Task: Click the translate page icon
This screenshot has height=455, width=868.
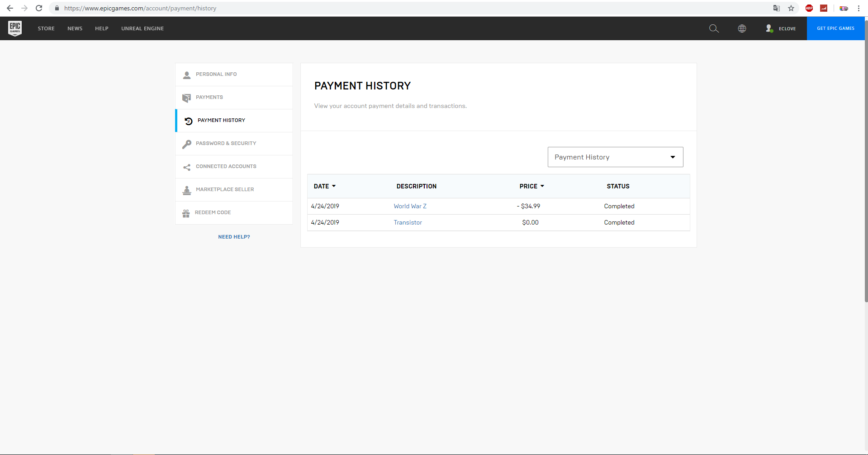Action: coord(777,8)
